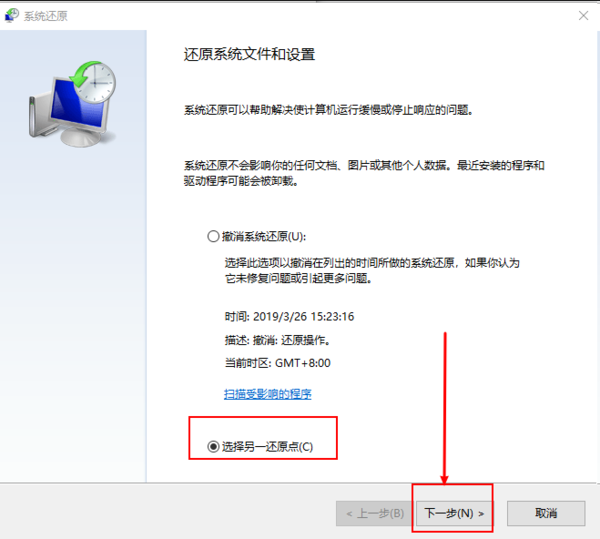600x539 pixels.
Task: Select the 撤消系统还原(U) radio button
Action: point(213,236)
